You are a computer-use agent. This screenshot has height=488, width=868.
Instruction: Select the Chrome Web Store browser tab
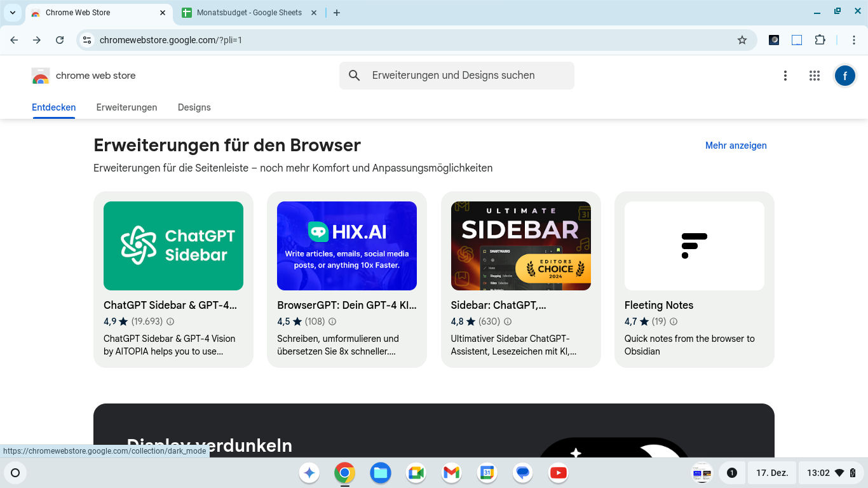click(98, 13)
